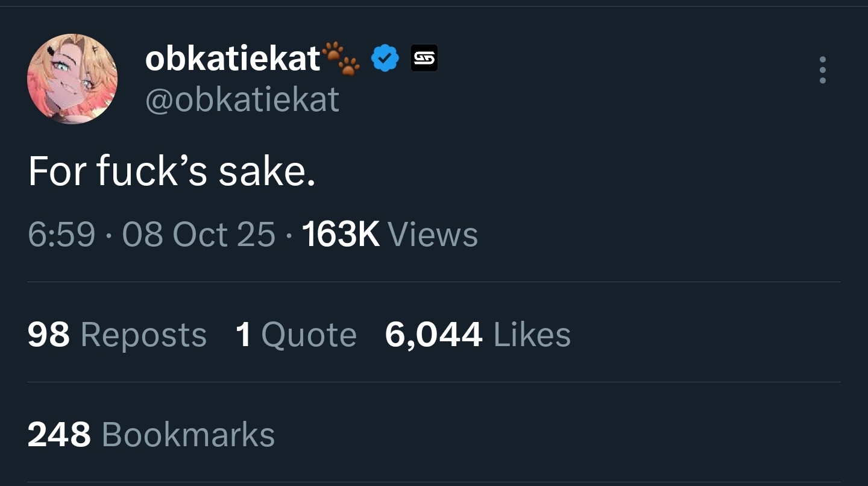The height and width of the screenshot is (486, 868).
Task: Open the 1 Quote link
Action: click(x=296, y=335)
